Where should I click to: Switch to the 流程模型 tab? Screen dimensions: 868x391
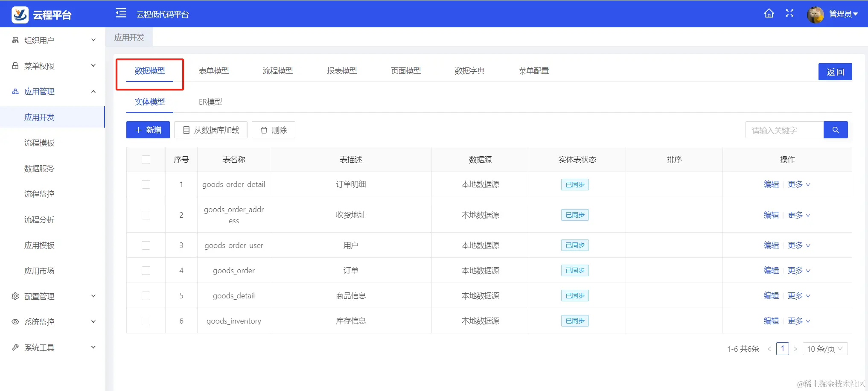(278, 71)
